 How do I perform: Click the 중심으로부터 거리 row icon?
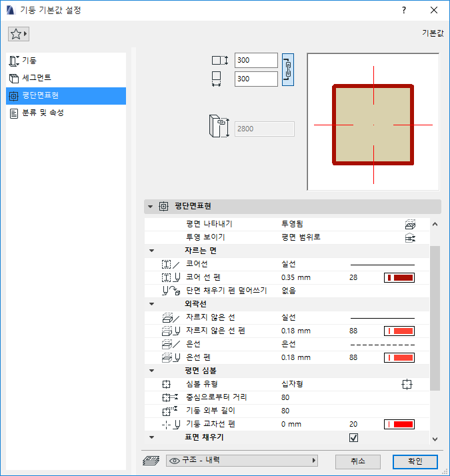tap(170, 397)
